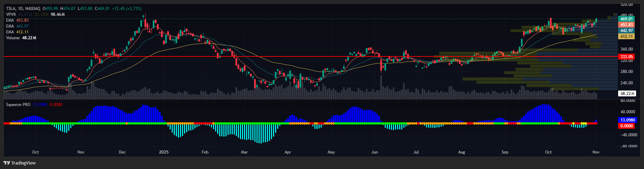The image size is (644, 169).
Task: Click the red 333.05 price level label
Action: click(x=626, y=57)
